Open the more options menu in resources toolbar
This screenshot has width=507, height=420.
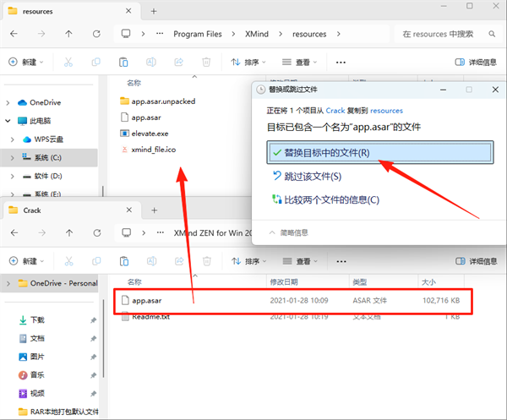[341, 62]
